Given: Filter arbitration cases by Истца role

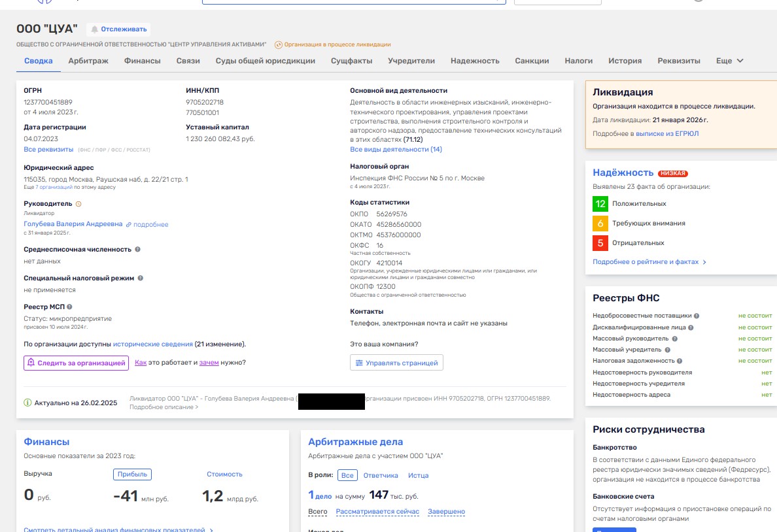Looking at the screenshot, I should 418,476.
